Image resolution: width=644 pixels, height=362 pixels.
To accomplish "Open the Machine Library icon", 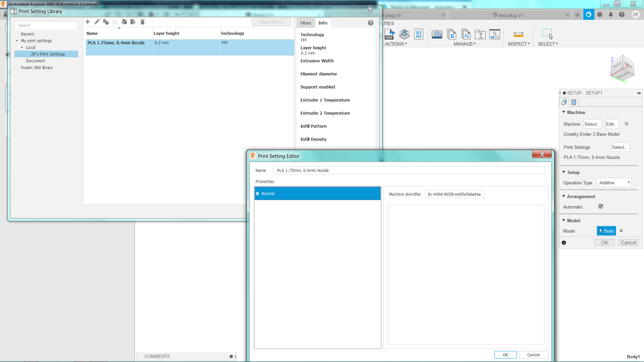I will pyautogui.click(x=437, y=34).
